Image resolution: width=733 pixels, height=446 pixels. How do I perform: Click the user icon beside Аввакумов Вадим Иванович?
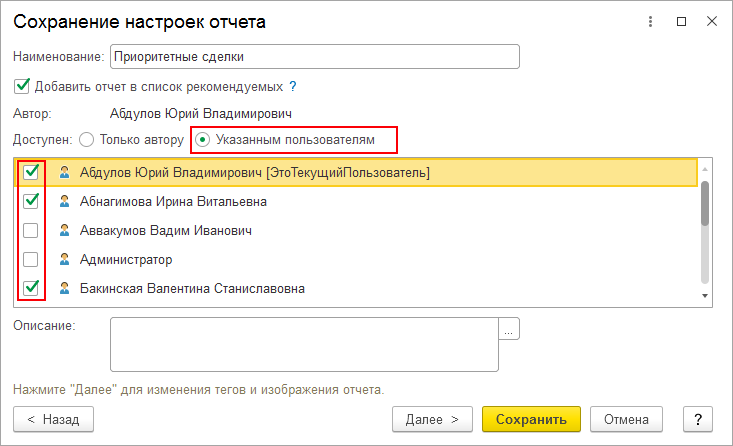coord(65,231)
